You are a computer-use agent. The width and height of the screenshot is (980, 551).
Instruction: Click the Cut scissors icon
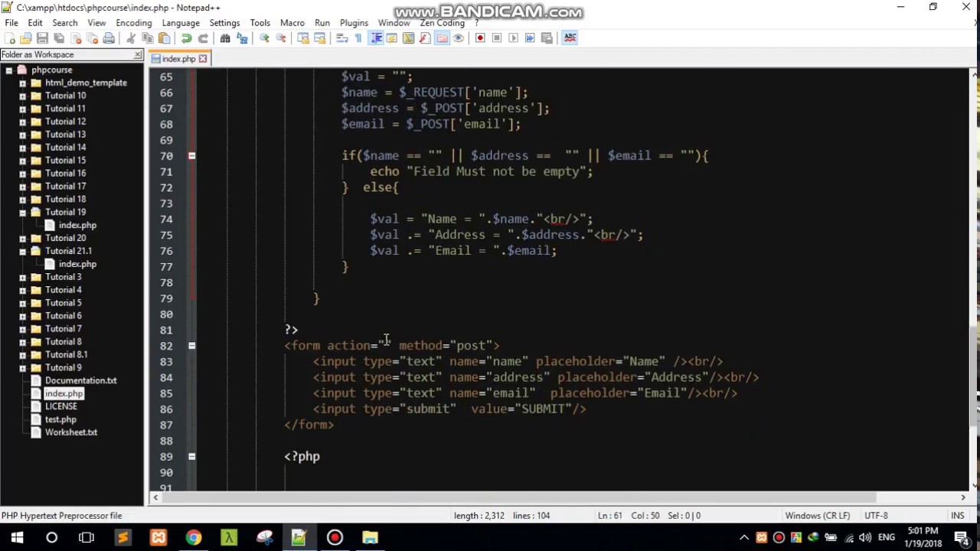(x=131, y=38)
